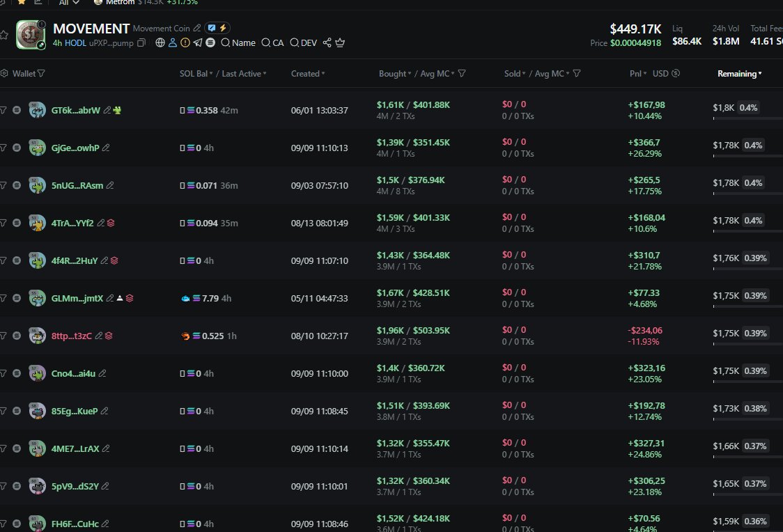Click the blue person profile icon
Image resolution: width=783 pixels, height=532 pixels.
coord(173,42)
